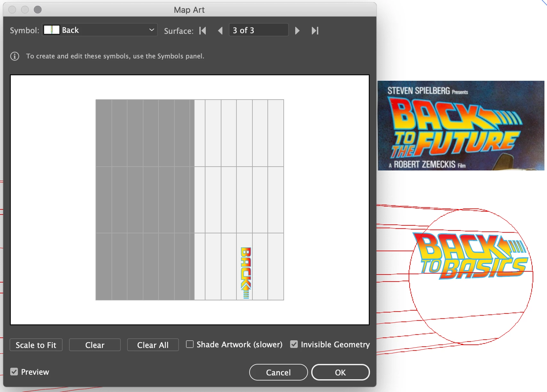Enable Shade Artwork (slower) checkbox
The image size is (547, 392).
(x=190, y=344)
